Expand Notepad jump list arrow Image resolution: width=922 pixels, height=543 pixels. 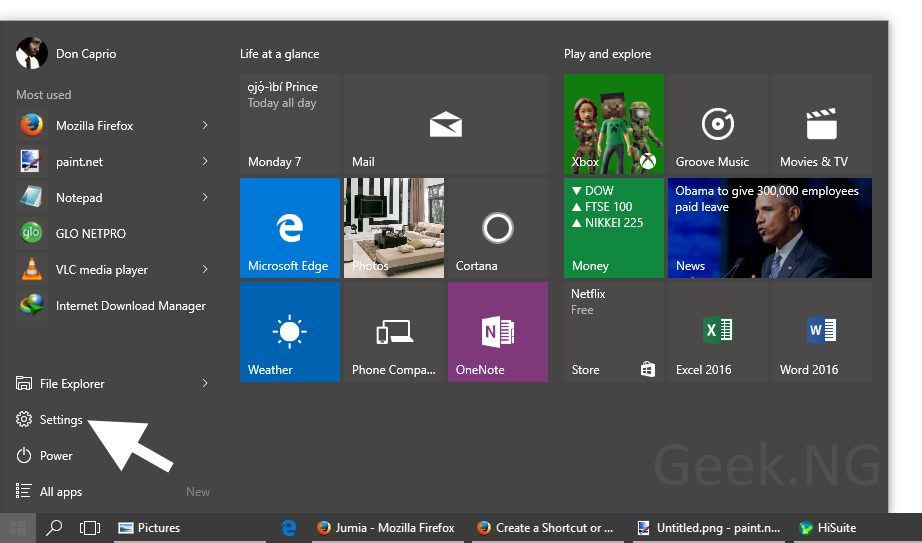[x=205, y=197]
